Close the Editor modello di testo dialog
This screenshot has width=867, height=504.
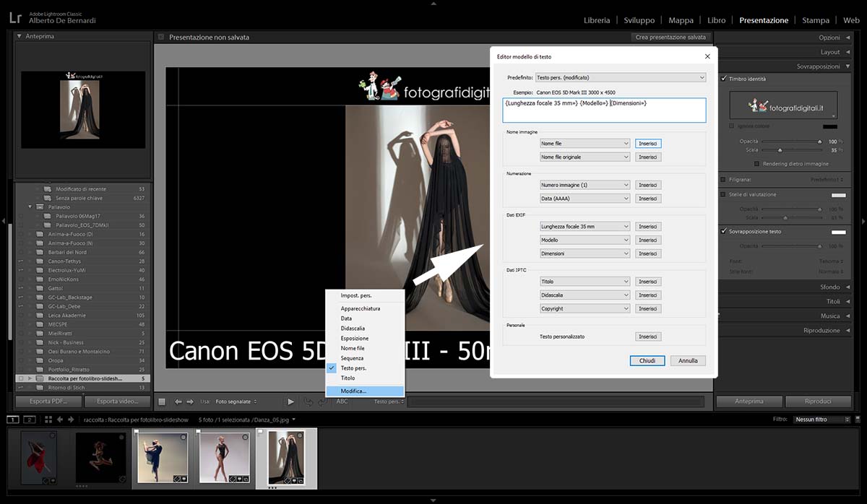coord(707,56)
